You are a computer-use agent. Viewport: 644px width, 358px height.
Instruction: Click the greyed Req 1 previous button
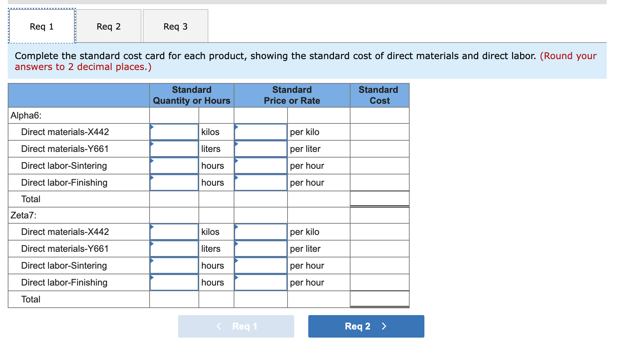pos(236,326)
